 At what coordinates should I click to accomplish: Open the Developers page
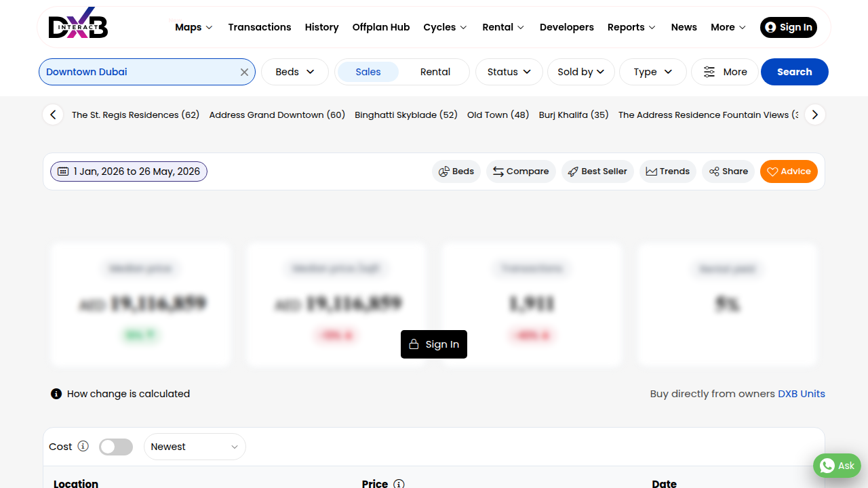point(567,27)
